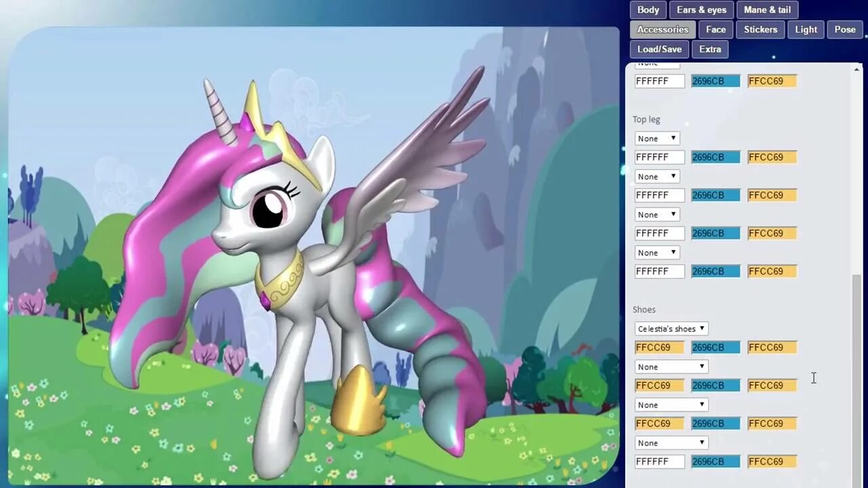Select the Accessories tab

coord(663,29)
